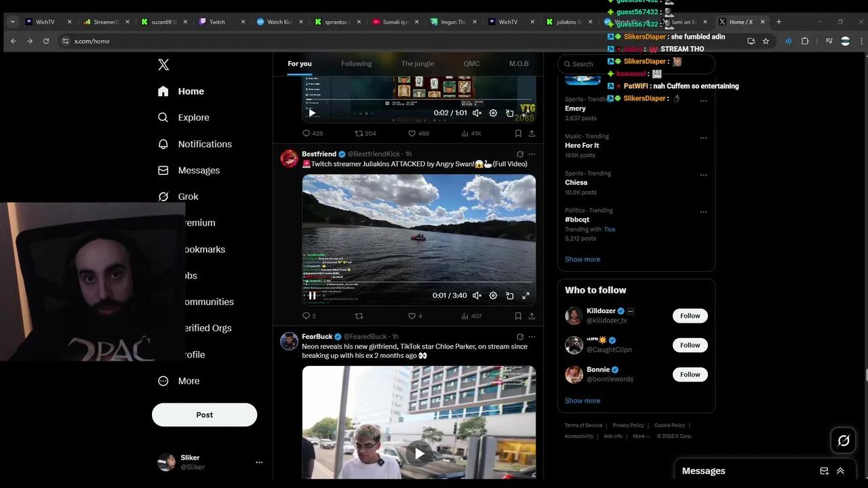Open settings gear on Juliakins video
The width and height of the screenshot is (868, 488).
coord(493,296)
